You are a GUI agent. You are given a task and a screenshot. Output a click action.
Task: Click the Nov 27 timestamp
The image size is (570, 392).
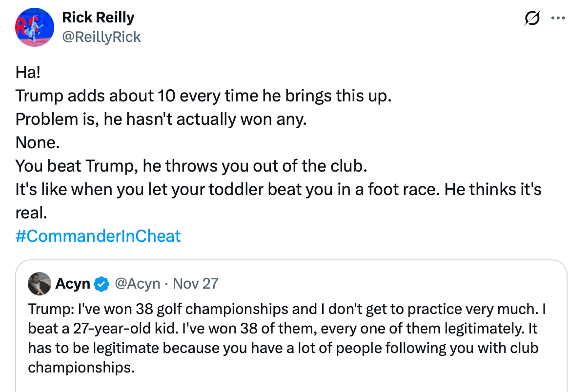(x=196, y=284)
